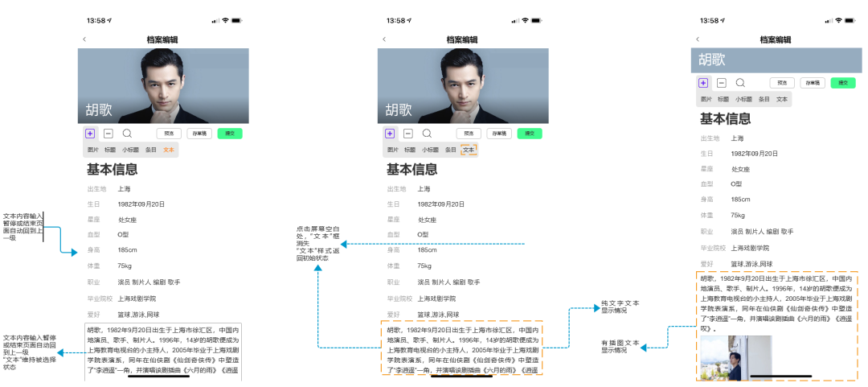Click the battery icon in left mockup status bar
The height and width of the screenshot is (387, 868).
click(236, 20)
